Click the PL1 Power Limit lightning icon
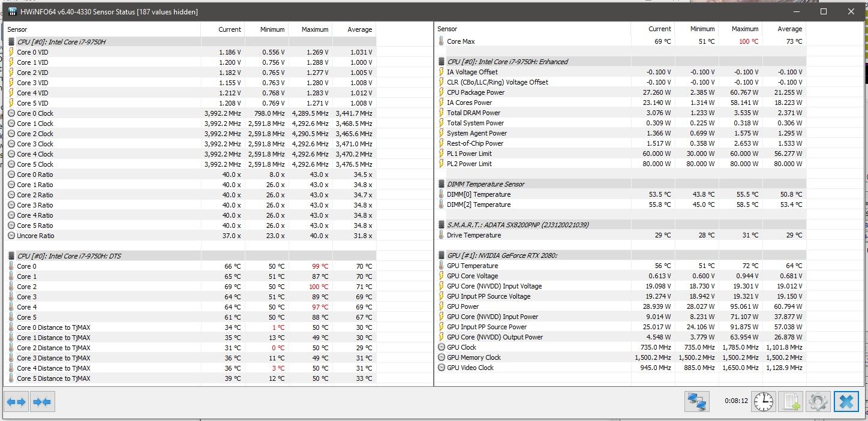 pos(441,154)
